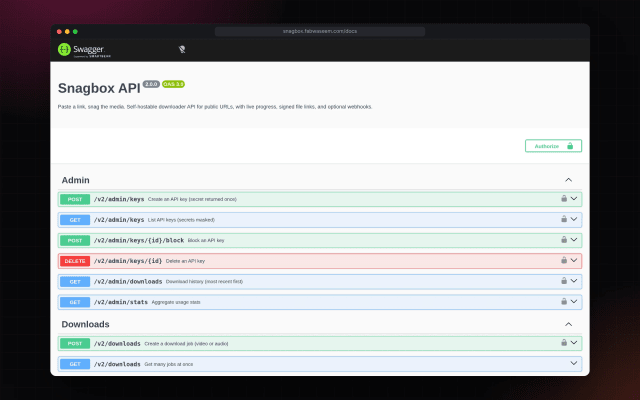Image resolution: width=640 pixels, height=400 pixels.
Task: Click text 'Block an API key'
Action: pos(206,240)
